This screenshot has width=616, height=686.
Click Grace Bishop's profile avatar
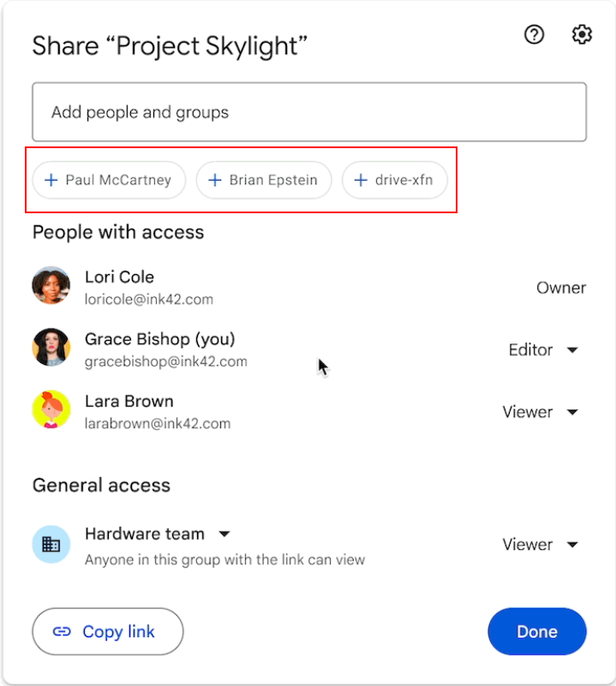coord(51,348)
